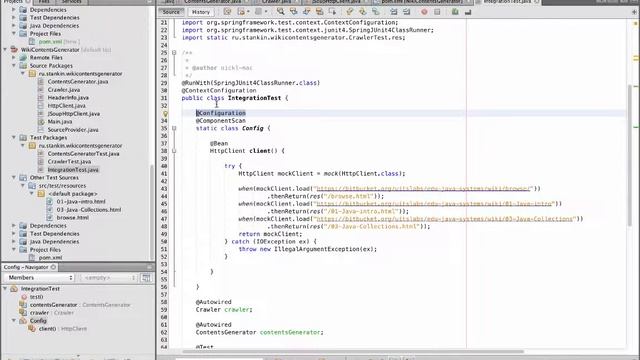Collapse the Config node in Navigator
This screenshot has width=640, height=360.
[14, 321]
